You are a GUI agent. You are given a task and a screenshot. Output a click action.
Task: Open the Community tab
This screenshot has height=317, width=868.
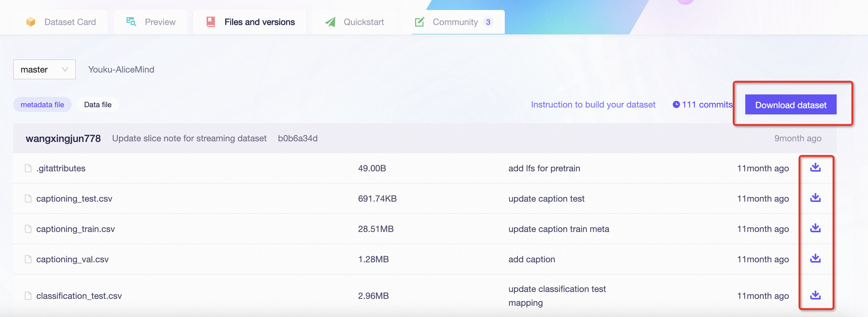coord(455,22)
